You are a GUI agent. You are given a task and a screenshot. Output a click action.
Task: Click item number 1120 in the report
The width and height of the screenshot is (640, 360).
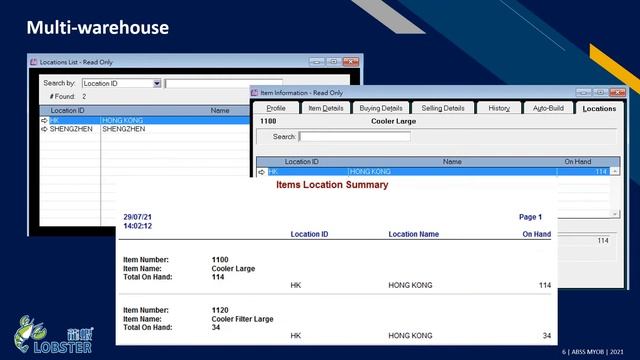tap(220, 310)
